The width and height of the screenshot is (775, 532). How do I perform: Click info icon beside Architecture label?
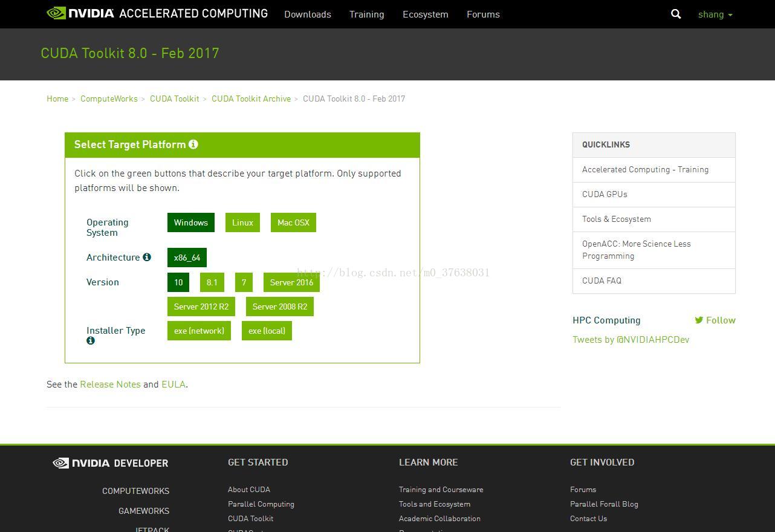[x=146, y=257]
